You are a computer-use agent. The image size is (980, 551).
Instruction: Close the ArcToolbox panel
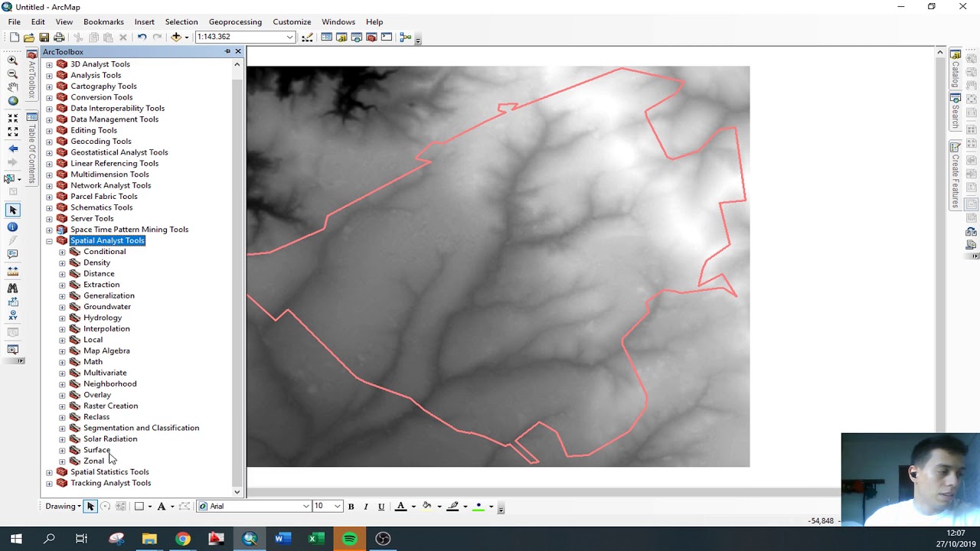click(x=238, y=51)
